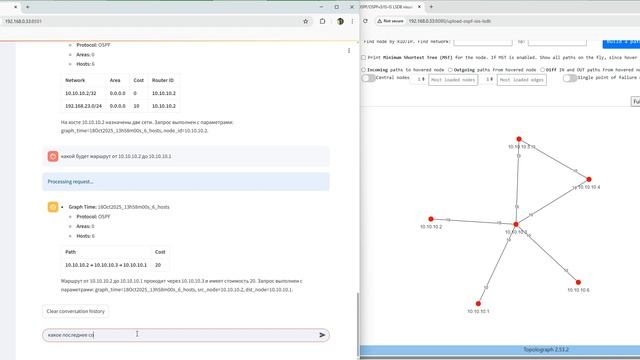Select Outgoing paths from hovered node
This screenshot has width=640, height=360.
(x=450, y=70)
